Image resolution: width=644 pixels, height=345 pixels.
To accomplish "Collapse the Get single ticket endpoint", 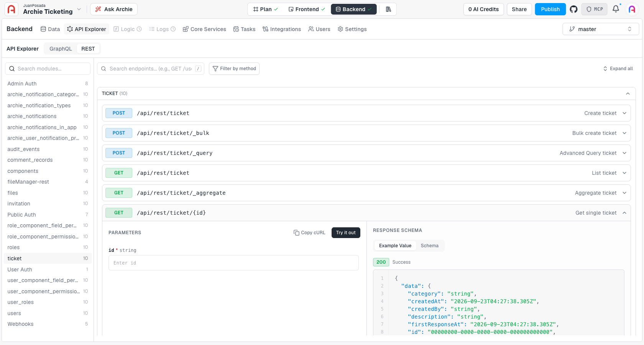I will (x=366, y=213).
